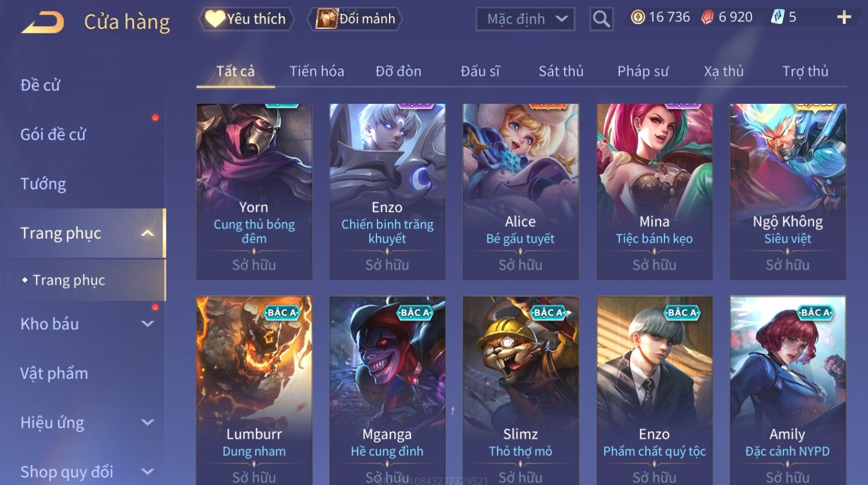Open Đổi mảnh shard exchange
Image resolution: width=868 pixels, height=485 pixels.
[355, 19]
